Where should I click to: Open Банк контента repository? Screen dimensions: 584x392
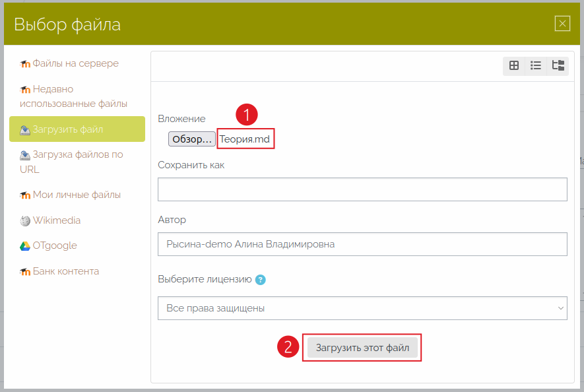(66, 271)
